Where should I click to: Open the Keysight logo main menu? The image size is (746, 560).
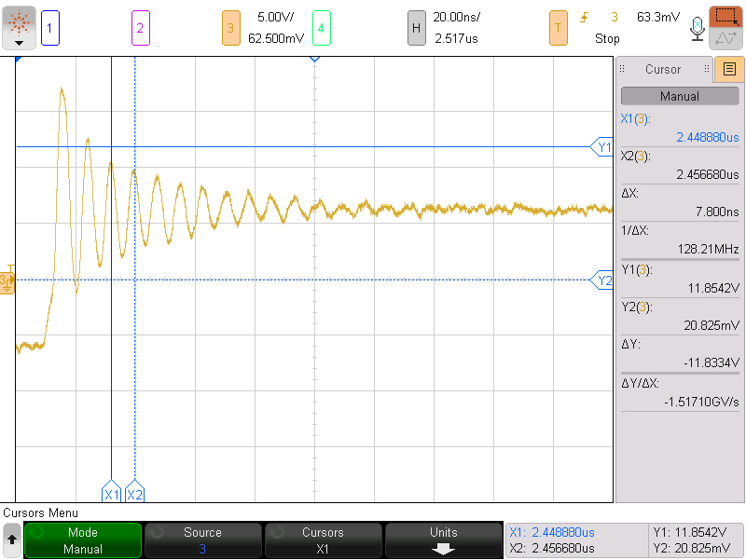19,28
